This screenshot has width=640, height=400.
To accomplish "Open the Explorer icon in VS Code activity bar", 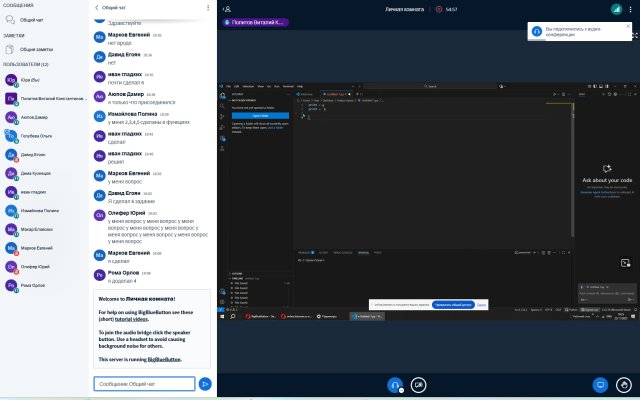I will coord(222,96).
